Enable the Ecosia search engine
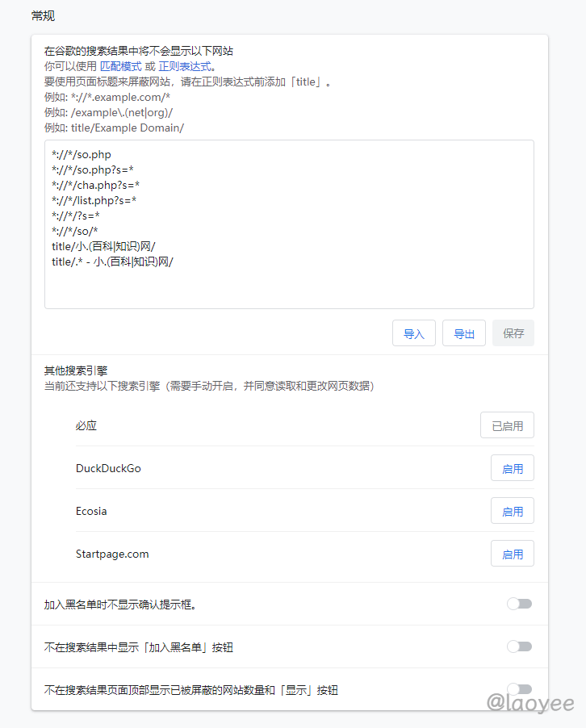 click(x=512, y=511)
